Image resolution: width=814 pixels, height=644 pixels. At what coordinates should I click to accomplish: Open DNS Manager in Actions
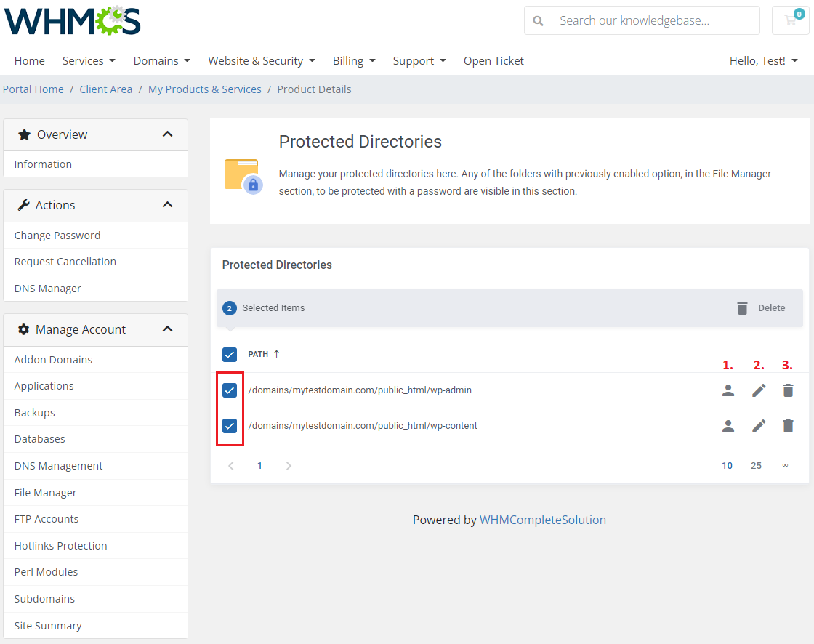[x=95, y=289]
